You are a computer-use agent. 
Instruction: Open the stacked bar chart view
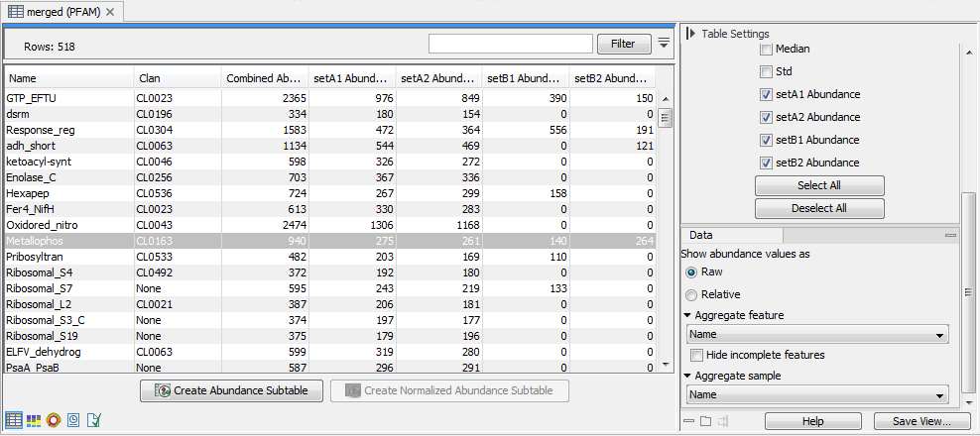point(34,420)
